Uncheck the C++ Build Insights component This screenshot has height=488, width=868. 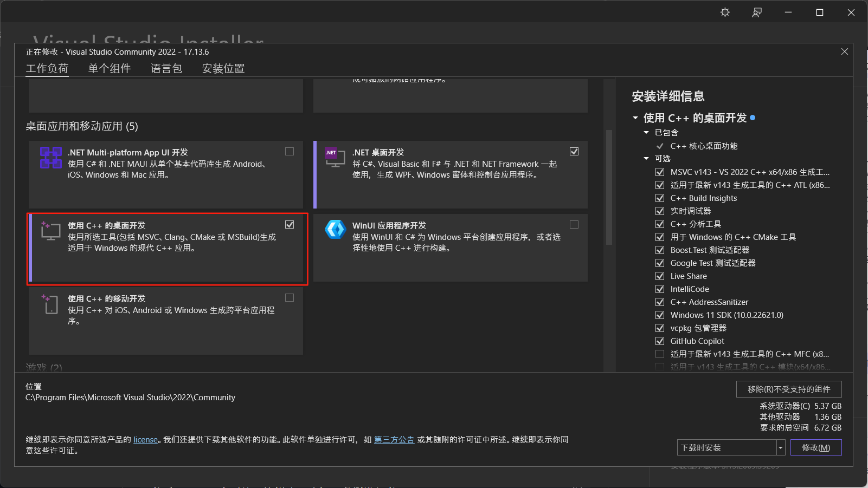coord(660,198)
